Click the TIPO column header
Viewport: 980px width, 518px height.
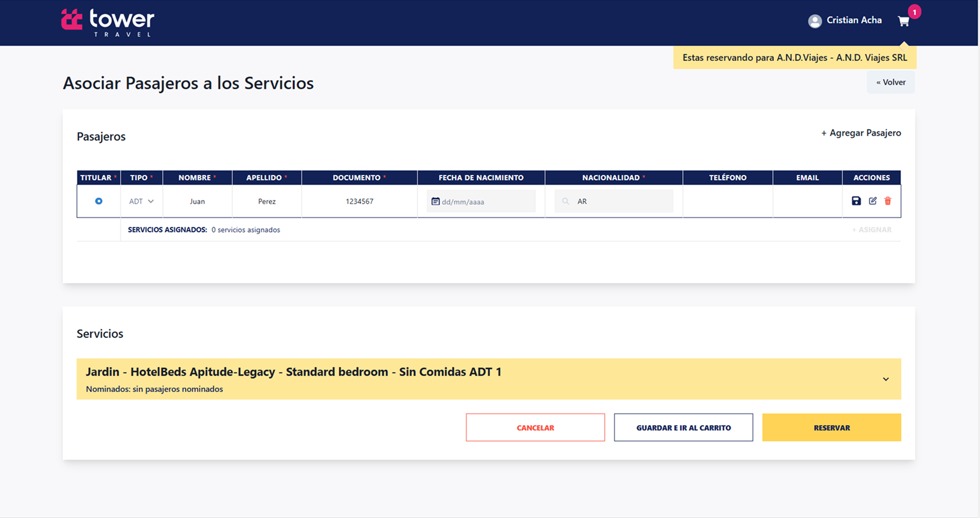(x=141, y=178)
